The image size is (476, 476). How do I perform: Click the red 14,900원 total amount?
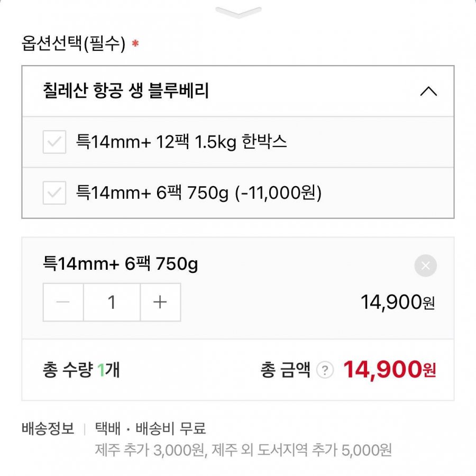click(x=389, y=370)
